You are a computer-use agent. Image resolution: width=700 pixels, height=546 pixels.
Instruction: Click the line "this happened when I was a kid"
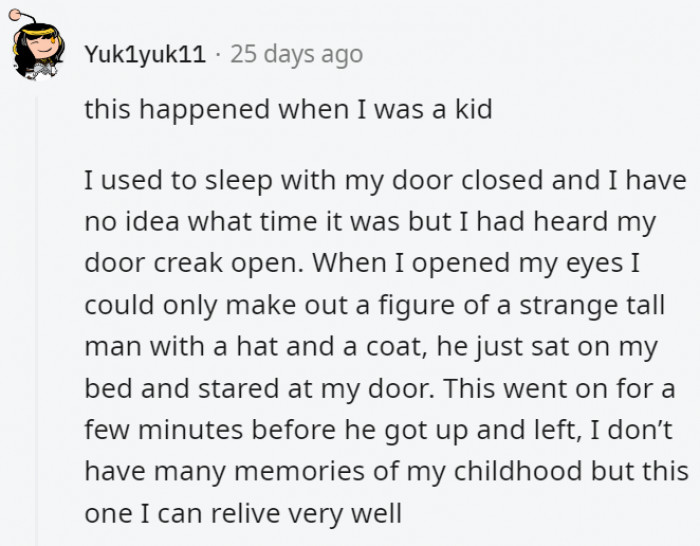pyautogui.click(x=288, y=109)
